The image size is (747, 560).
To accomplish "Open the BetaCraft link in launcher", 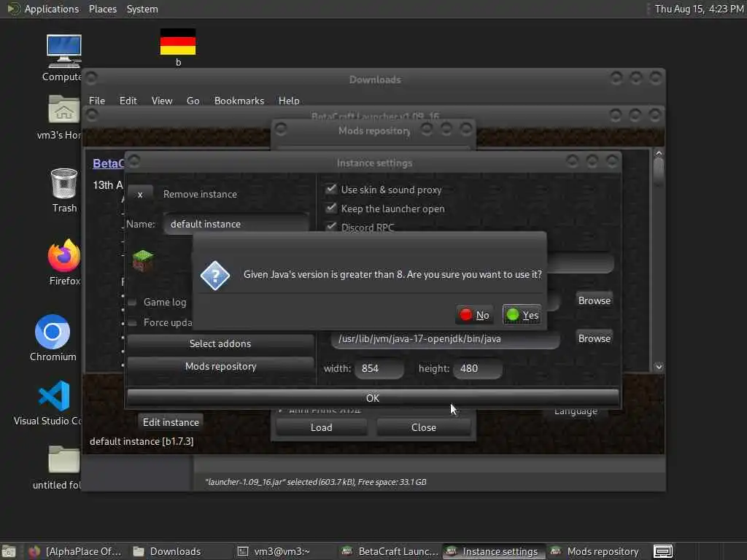I will click(x=108, y=163).
